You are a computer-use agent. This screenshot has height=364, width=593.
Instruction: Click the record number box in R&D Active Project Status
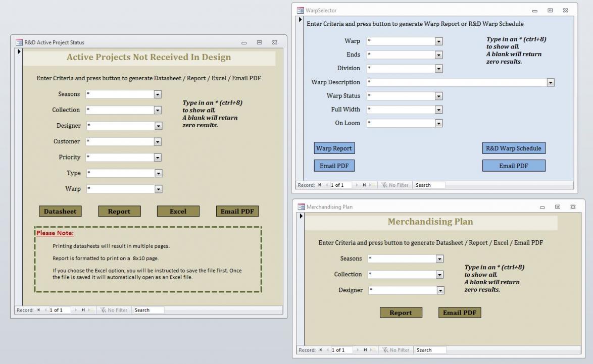tap(60, 310)
